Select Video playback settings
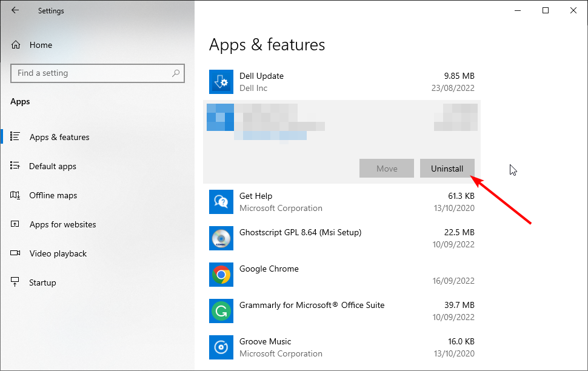 tap(58, 253)
